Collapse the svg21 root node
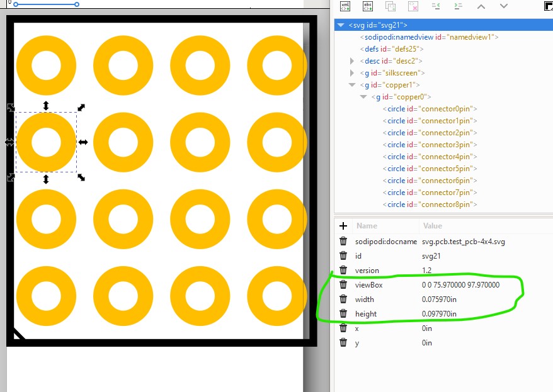This screenshot has width=553, height=392. click(341, 25)
